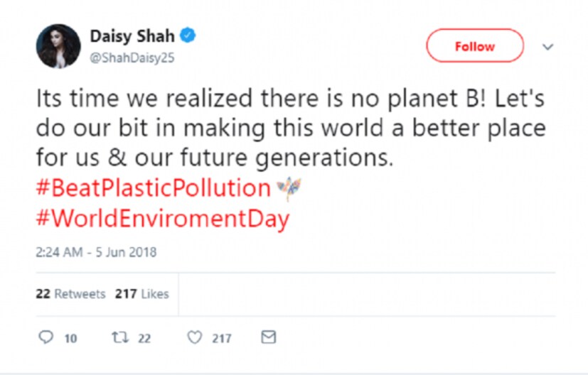Click the 2:24 AM - 5 Jun 2018 timestamp

[x=96, y=252]
